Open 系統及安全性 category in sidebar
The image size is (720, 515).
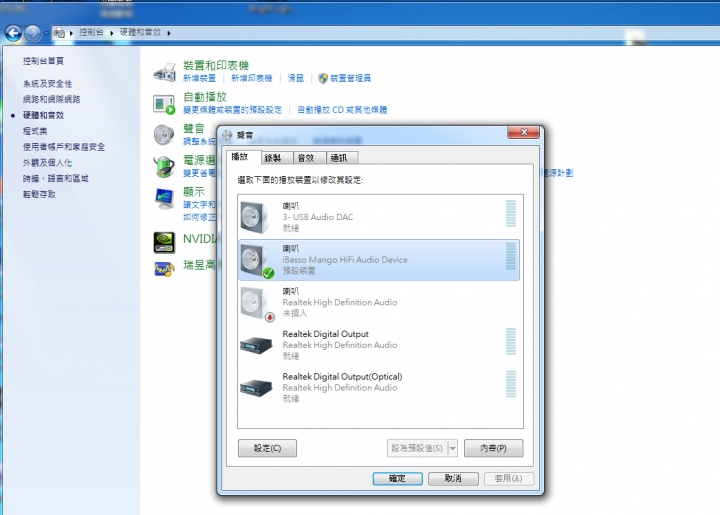pos(47,84)
